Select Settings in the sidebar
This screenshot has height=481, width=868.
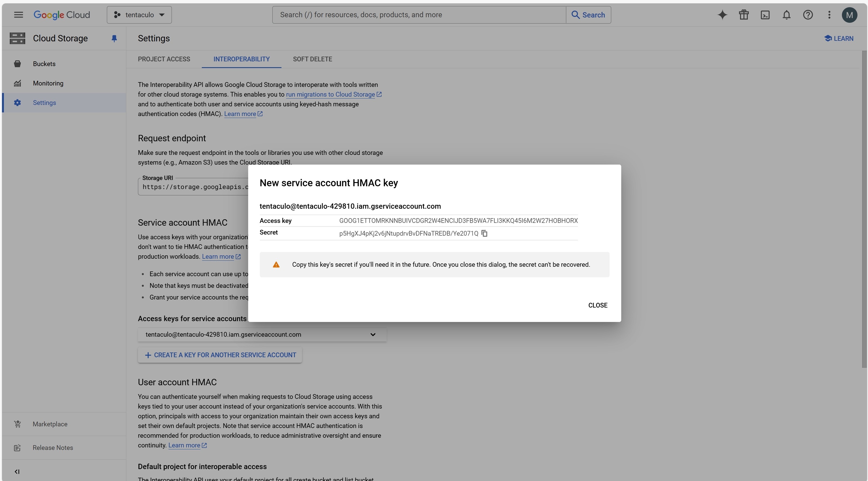[x=64, y=103]
